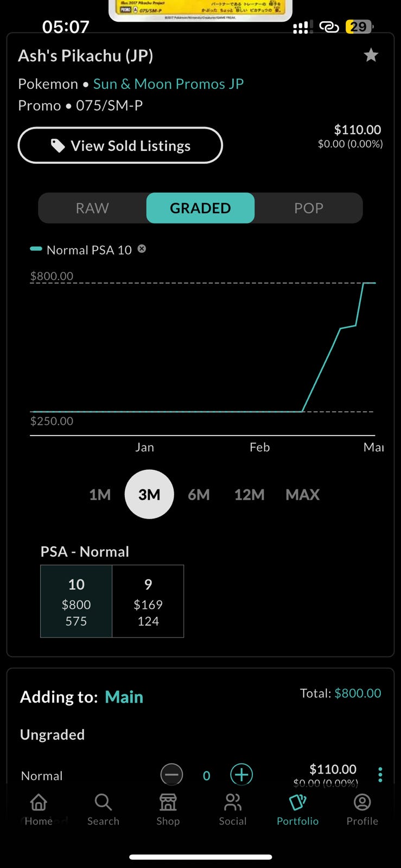Click View Sold Listings button
The width and height of the screenshot is (401, 868).
(120, 145)
